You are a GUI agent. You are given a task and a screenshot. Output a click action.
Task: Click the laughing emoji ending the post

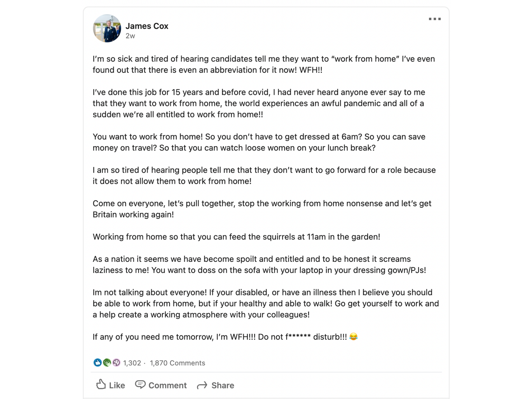point(354,337)
